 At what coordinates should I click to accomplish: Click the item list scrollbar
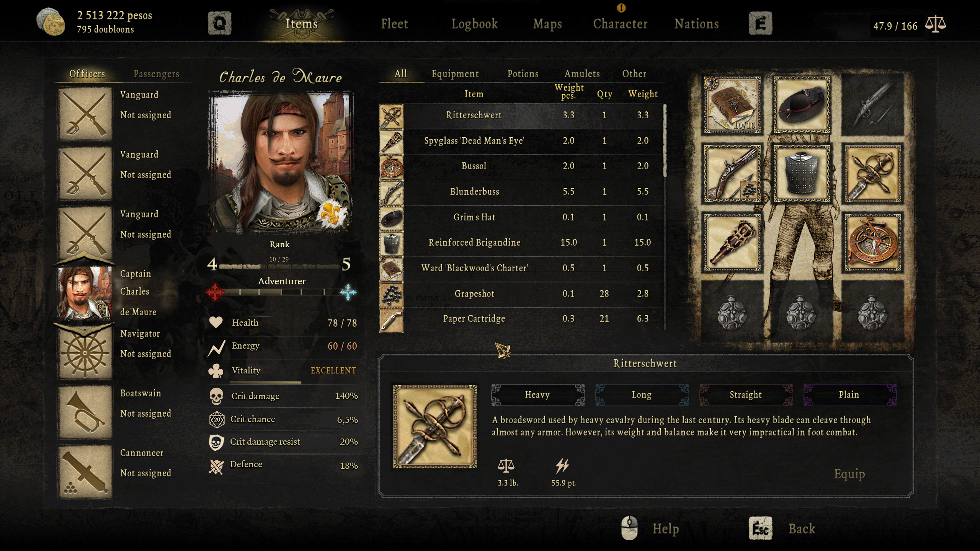tap(665, 140)
